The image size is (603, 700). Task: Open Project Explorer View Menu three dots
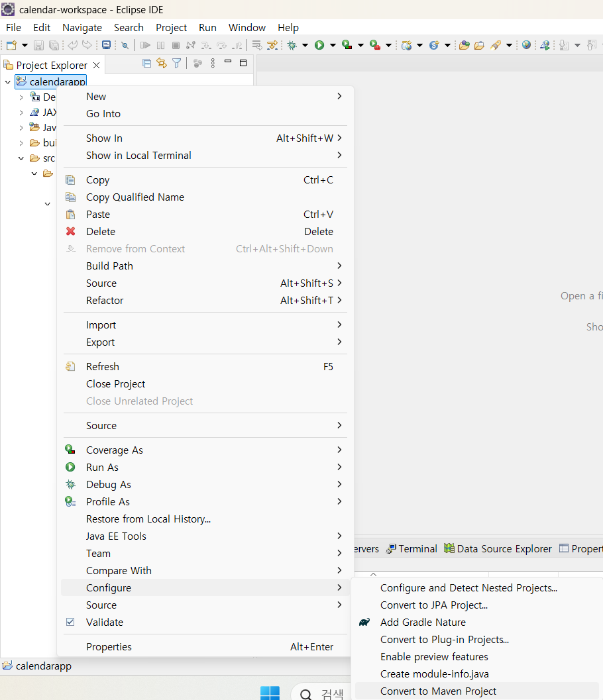(x=213, y=64)
